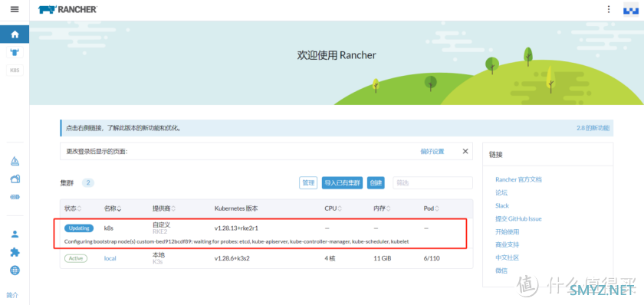The width and height of the screenshot is (644, 305).
Task: Open the 开始使用 link
Action: pos(508,232)
